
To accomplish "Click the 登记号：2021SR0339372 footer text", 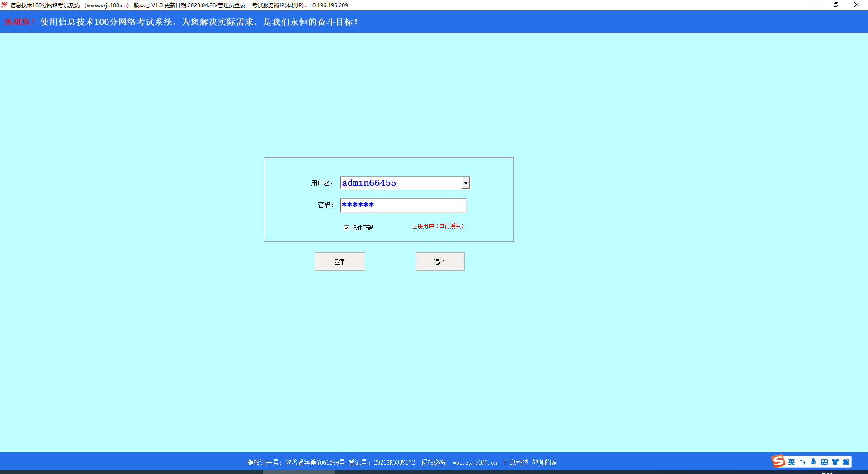I will (382, 462).
